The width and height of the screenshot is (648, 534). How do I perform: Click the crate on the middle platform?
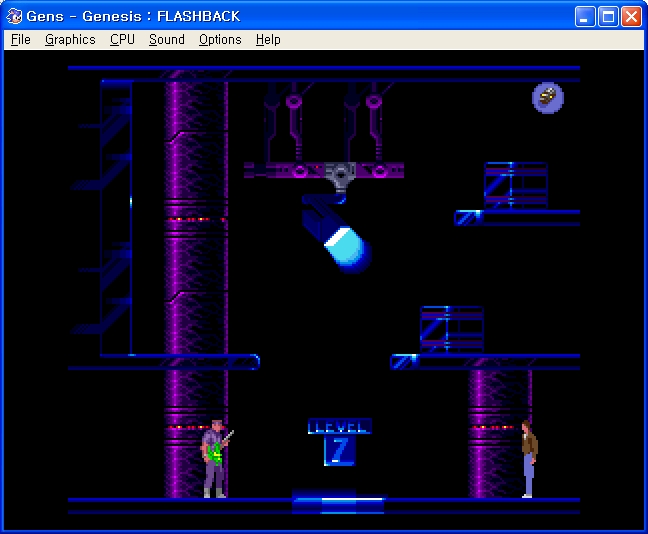[451, 329]
